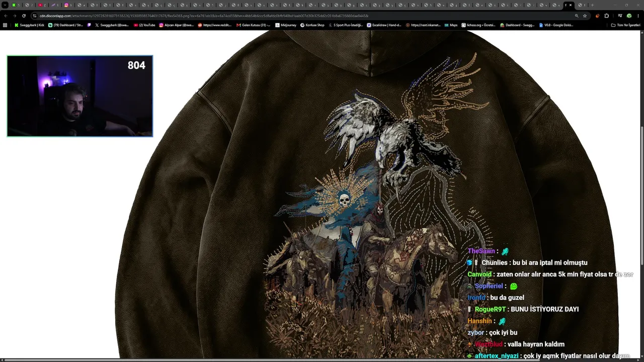Image resolution: width=644 pixels, height=362 pixels.
Task: Click the blue cube badge beside Chunlies
Action: click(469, 262)
